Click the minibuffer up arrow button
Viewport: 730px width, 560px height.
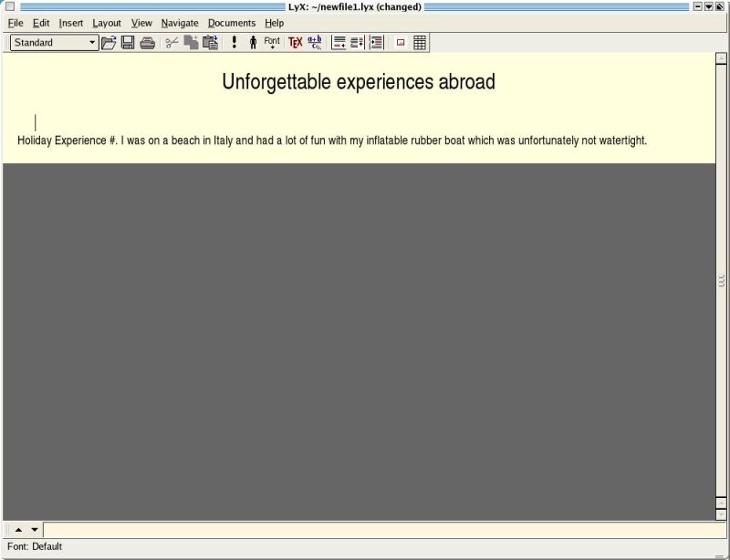tap(18, 530)
